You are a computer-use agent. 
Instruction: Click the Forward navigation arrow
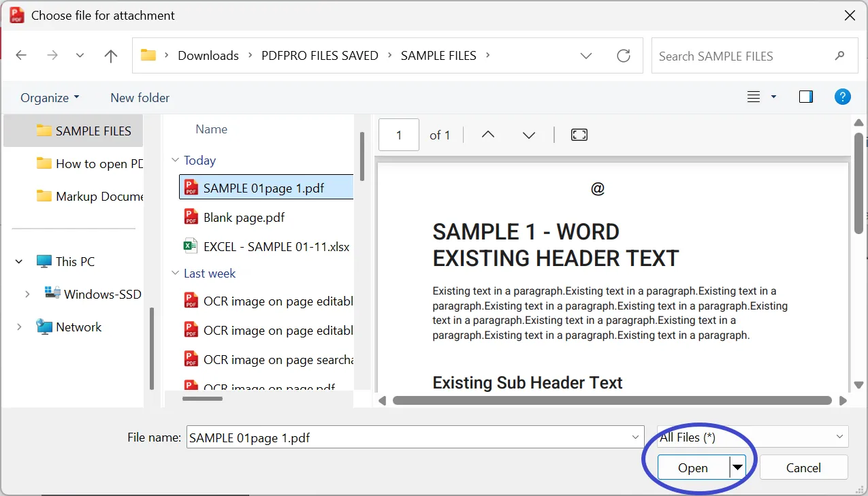(x=52, y=56)
